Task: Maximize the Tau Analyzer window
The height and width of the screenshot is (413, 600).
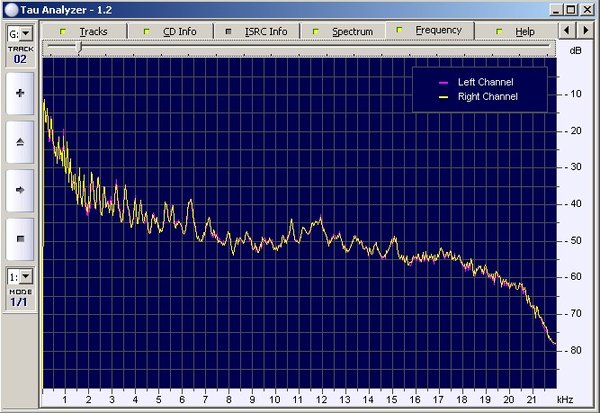Action: pos(571,10)
